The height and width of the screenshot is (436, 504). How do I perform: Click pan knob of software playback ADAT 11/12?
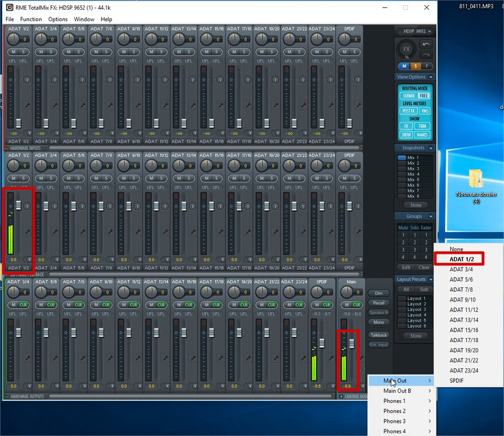tap(151, 165)
